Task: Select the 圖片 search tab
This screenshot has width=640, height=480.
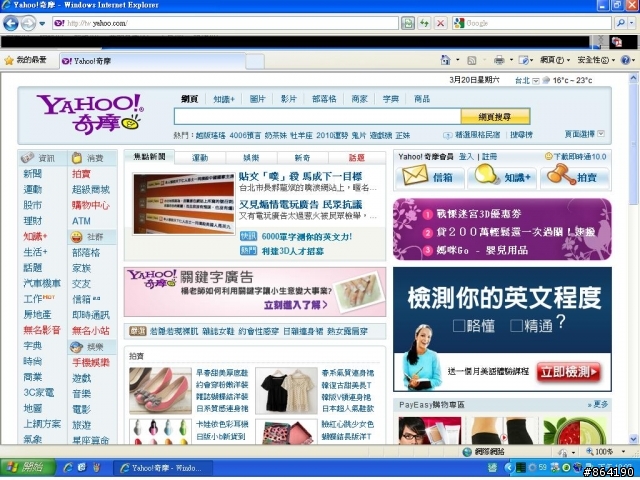Action: pyautogui.click(x=257, y=99)
